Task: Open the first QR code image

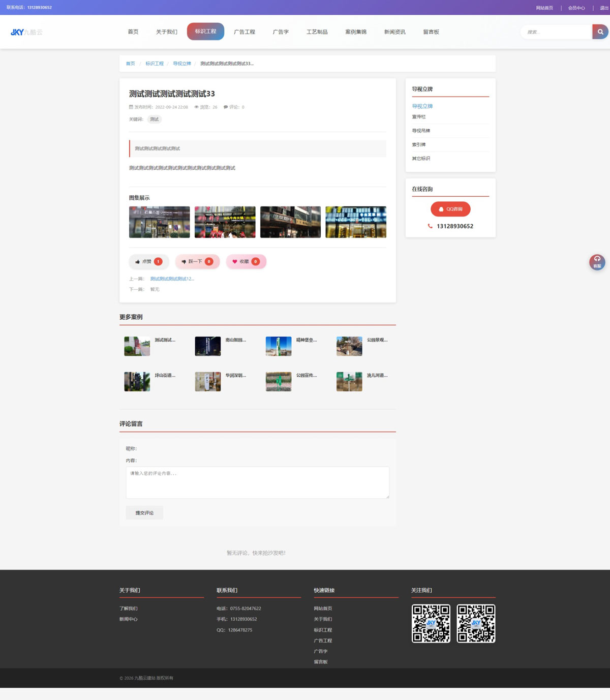Action: click(x=431, y=623)
